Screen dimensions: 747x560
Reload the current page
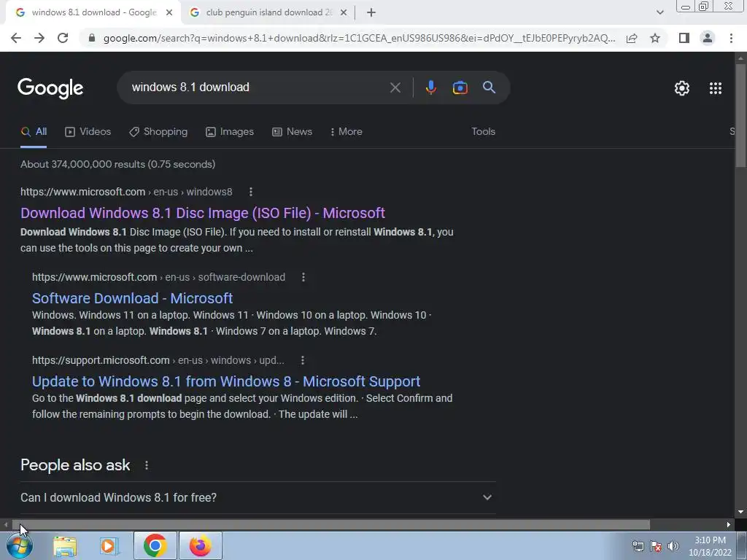(x=63, y=38)
